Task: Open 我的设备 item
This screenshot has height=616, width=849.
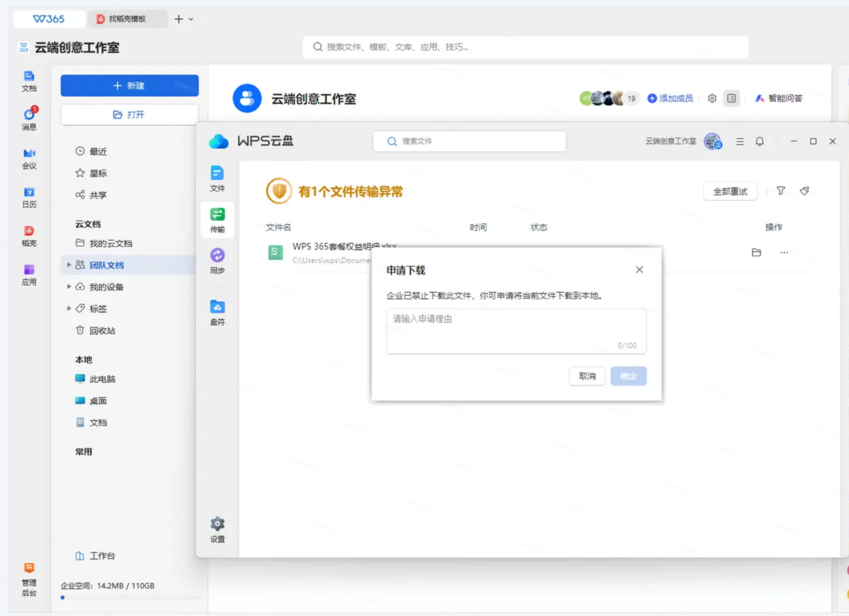Action: click(99, 287)
